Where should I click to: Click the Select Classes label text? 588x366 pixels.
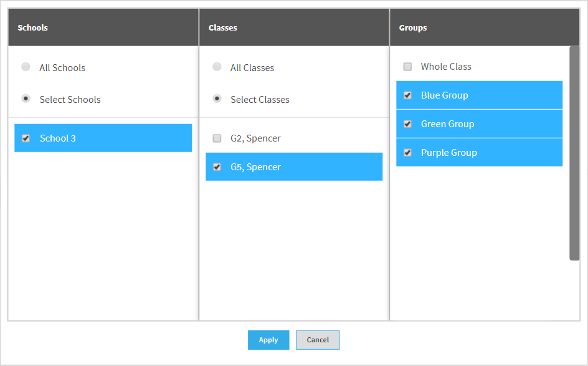pos(260,100)
